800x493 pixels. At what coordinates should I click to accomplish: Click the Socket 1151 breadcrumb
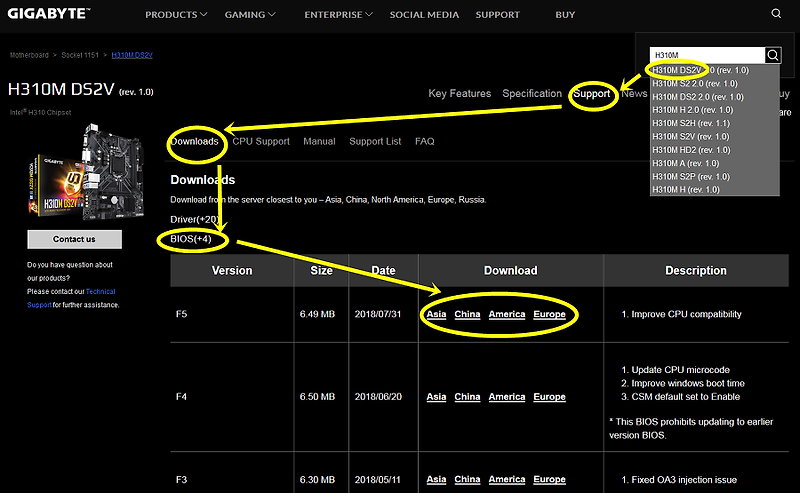[80, 55]
